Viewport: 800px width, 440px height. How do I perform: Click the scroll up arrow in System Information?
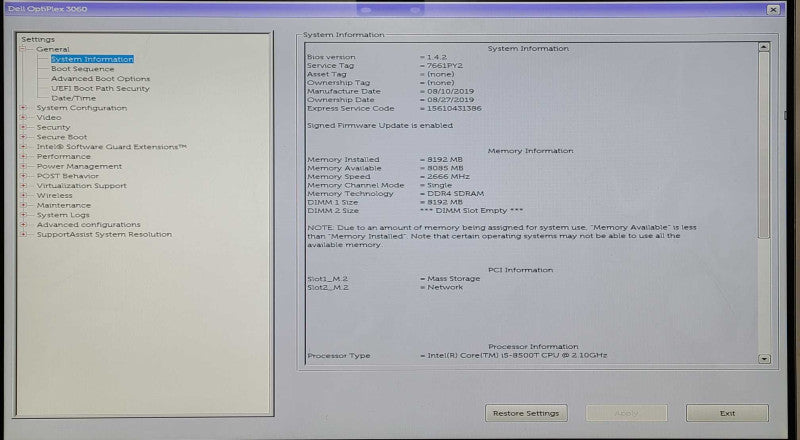tap(764, 47)
